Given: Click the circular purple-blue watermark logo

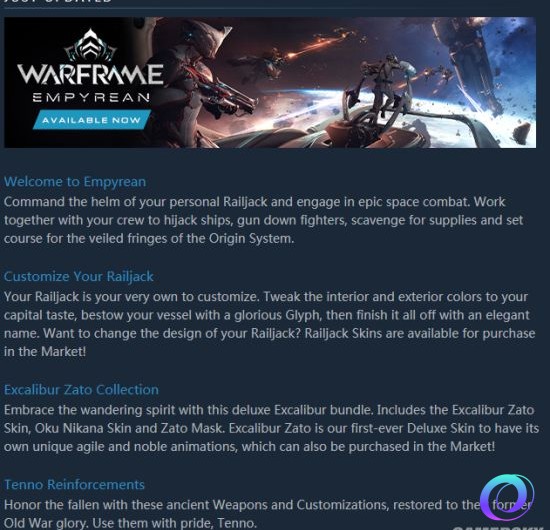Looking at the screenshot, I should (x=507, y=497).
